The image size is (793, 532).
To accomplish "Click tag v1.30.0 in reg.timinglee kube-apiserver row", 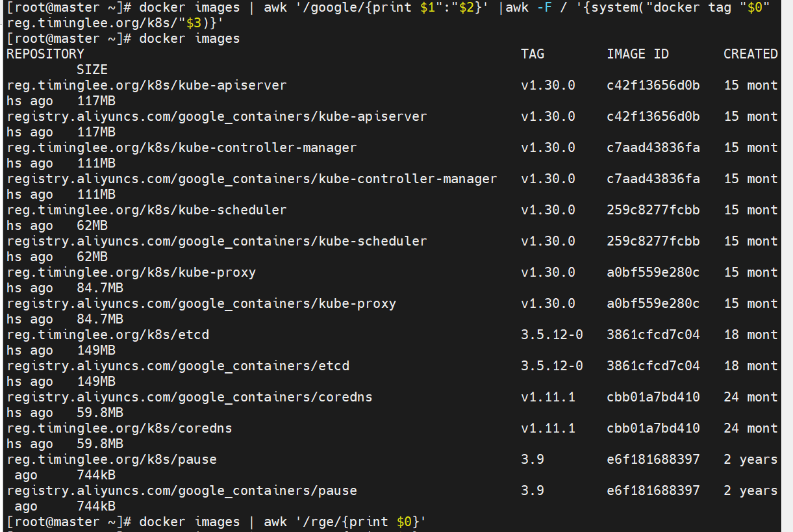I will (x=548, y=85).
